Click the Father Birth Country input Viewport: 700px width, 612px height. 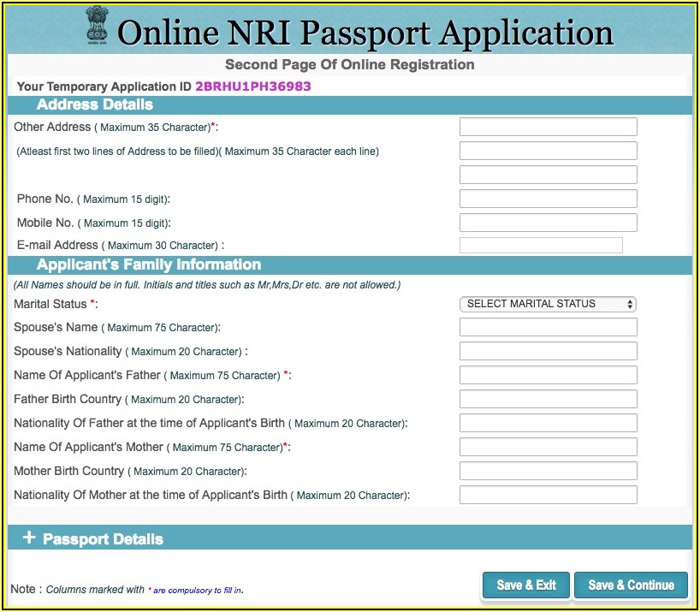click(x=548, y=400)
